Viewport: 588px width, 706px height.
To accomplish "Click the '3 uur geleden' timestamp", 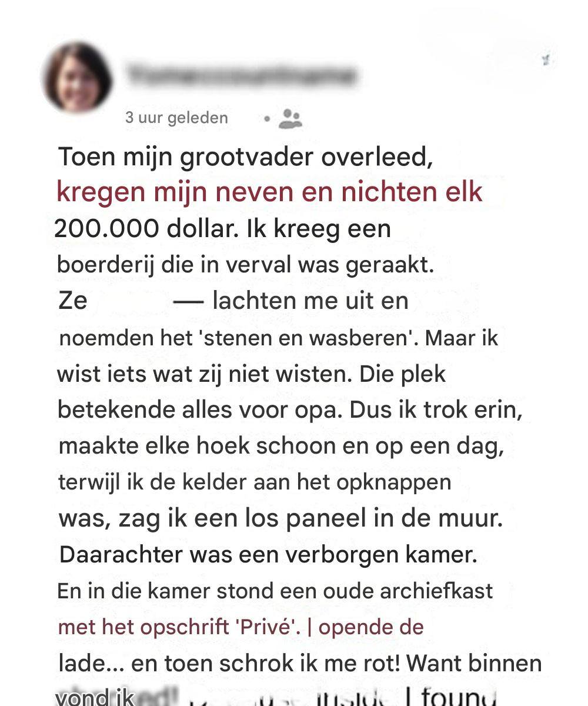I will pyautogui.click(x=176, y=118).
